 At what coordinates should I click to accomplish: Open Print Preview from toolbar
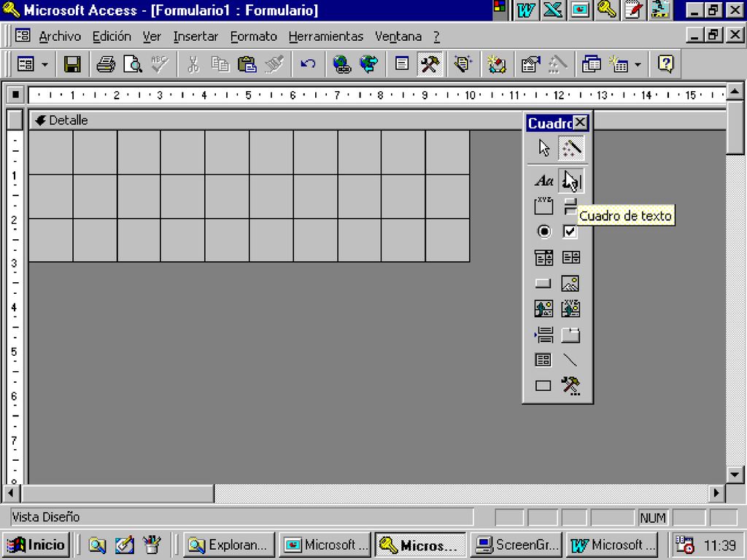tap(133, 64)
